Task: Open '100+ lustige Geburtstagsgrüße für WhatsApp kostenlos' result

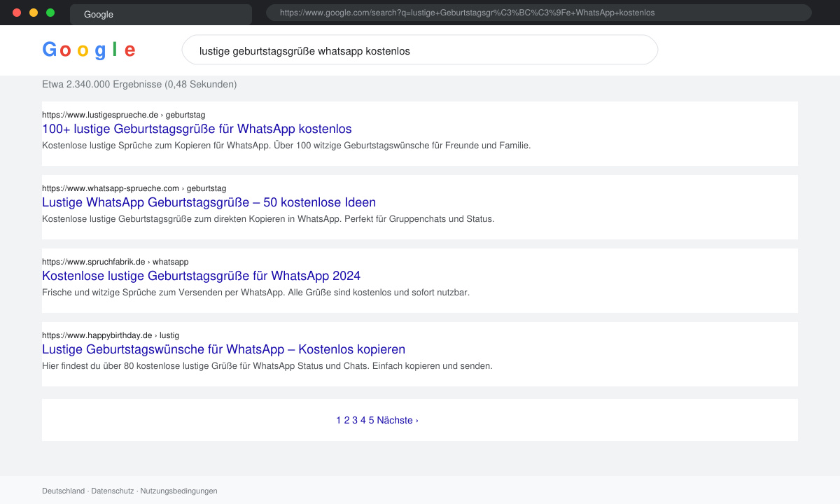Action: [x=197, y=129]
